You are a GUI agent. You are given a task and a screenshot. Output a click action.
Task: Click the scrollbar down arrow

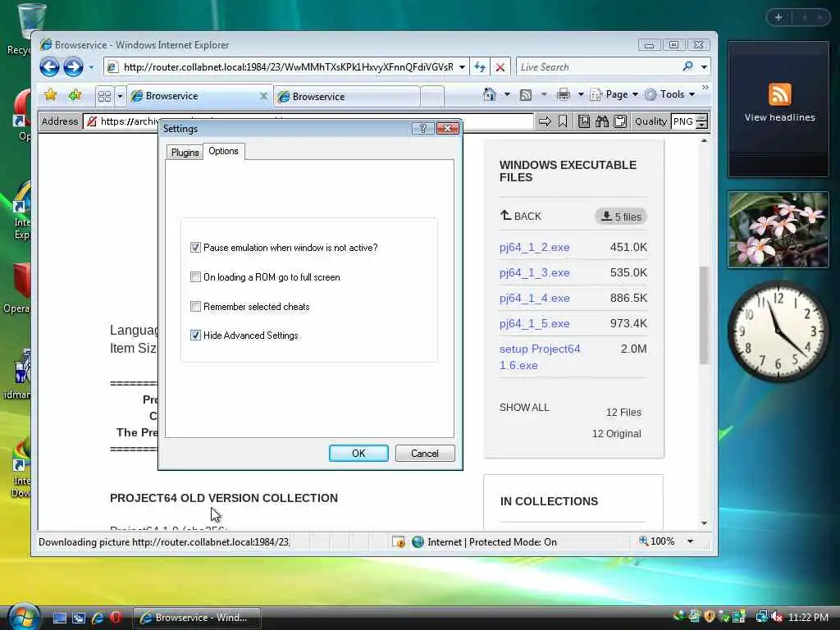pyautogui.click(x=704, y=523)
